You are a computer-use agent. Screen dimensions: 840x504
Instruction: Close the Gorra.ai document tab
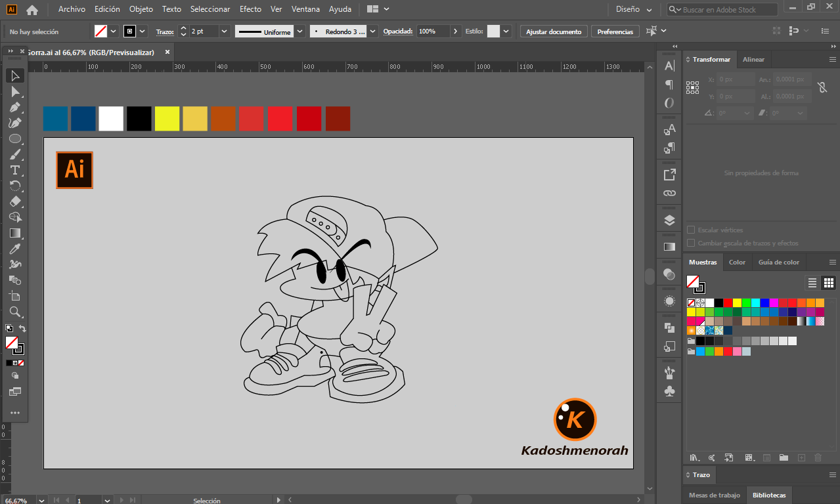tap(167, 52)
